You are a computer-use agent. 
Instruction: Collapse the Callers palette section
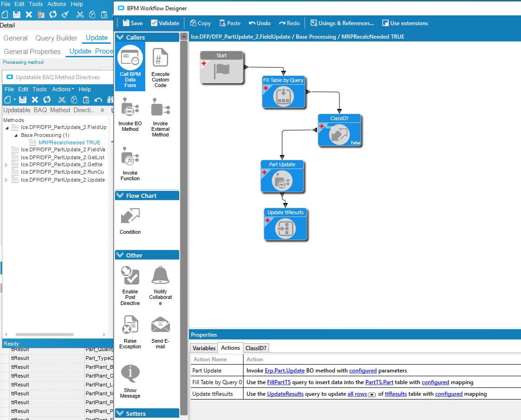(x=120, y=37)
